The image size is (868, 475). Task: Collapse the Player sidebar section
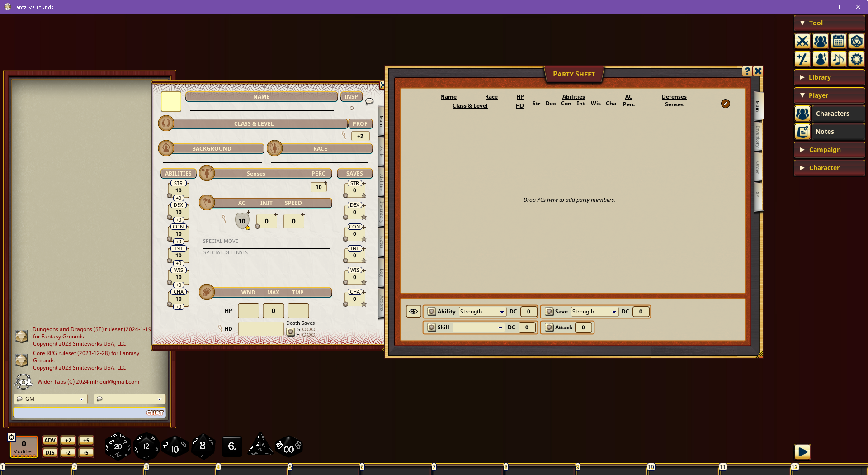tap(829, 95)
